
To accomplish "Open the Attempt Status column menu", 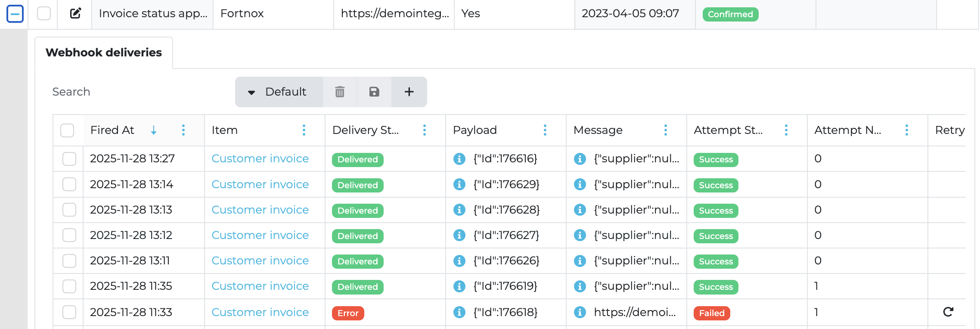I will click(786, 130).
